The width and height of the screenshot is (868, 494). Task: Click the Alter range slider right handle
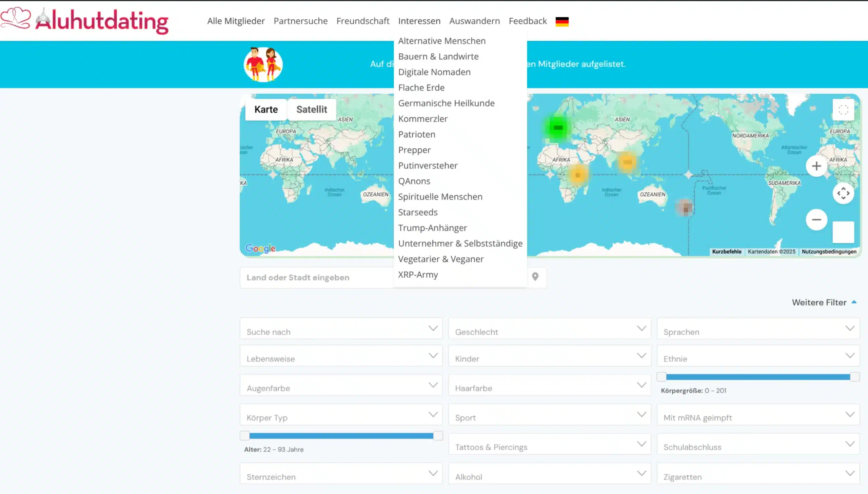(x=438, y=436)
